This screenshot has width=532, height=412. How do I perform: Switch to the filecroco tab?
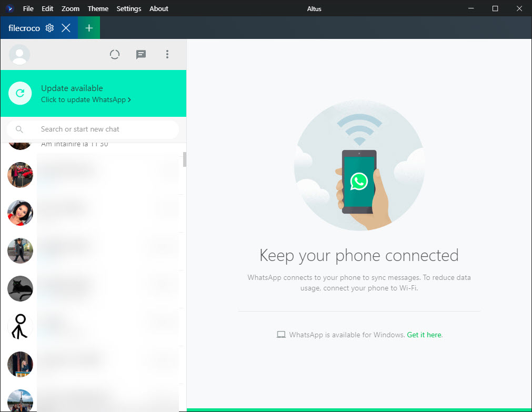tap(24, 28)
